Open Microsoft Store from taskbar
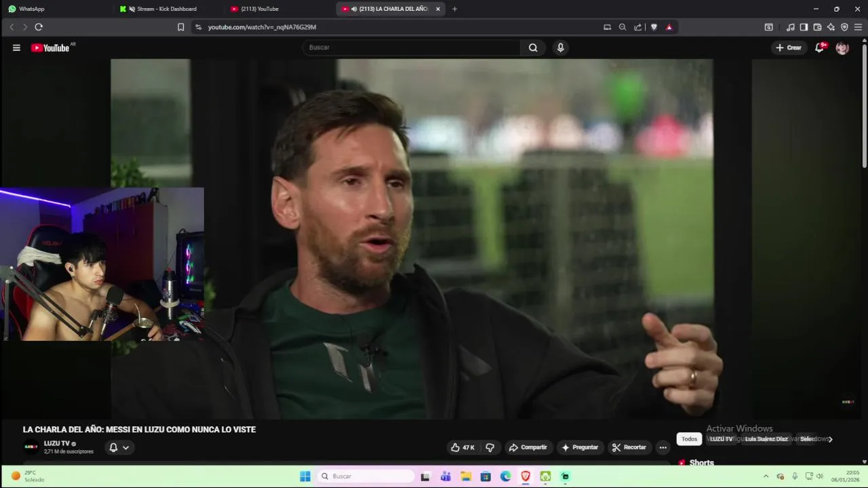 [x=486, y=476]
